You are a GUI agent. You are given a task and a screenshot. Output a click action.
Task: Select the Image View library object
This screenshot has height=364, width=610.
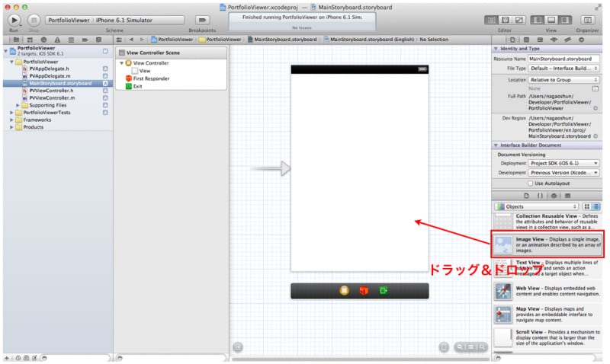point(547,244)
